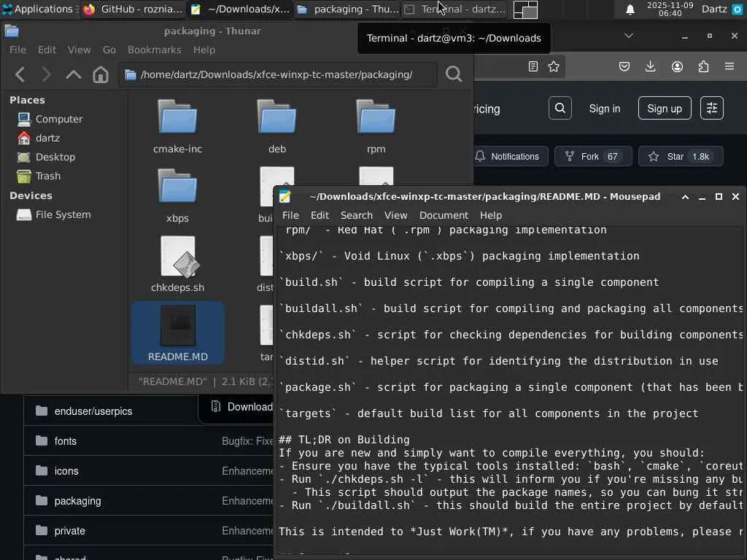Open Firefox hamburger application menu
Screen dimensions: 747x560
729,66
